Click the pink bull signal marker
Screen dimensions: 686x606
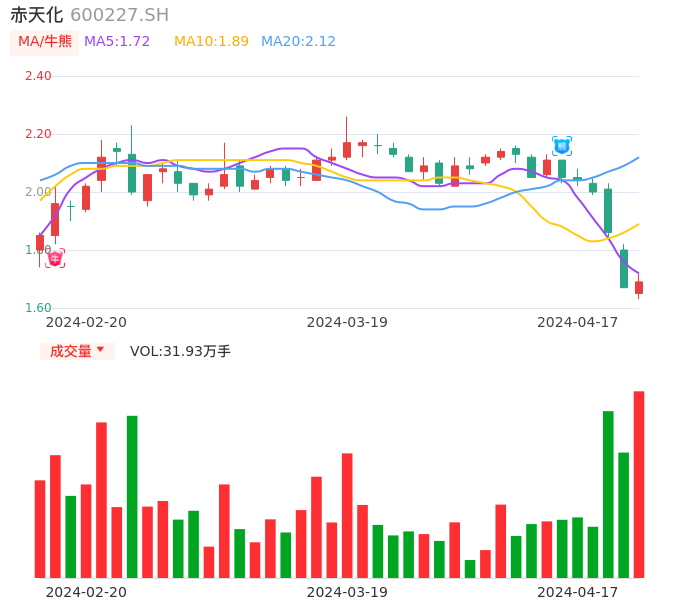pyautogui.click(x=55, y=258)
